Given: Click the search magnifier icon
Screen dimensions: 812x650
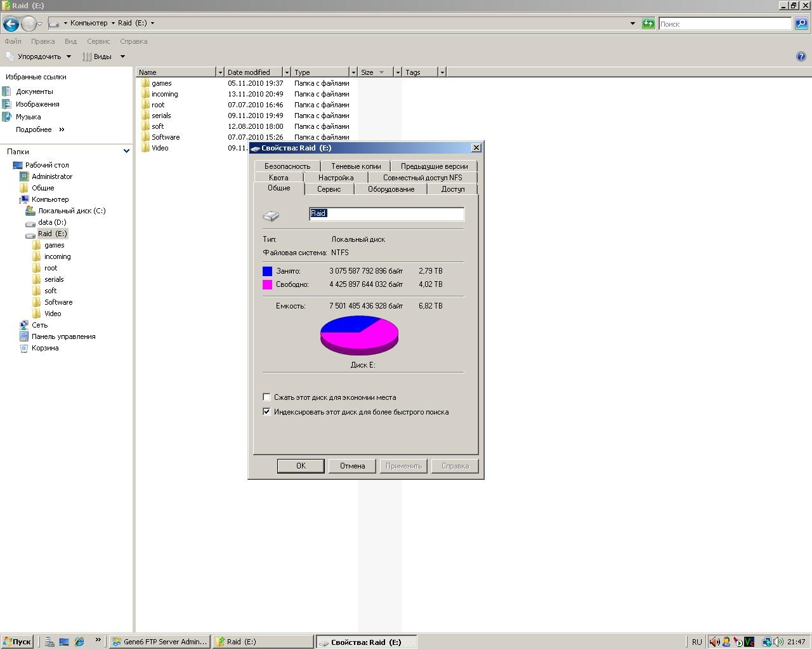Looking at the screenshot, I should [x=801, y=23].
